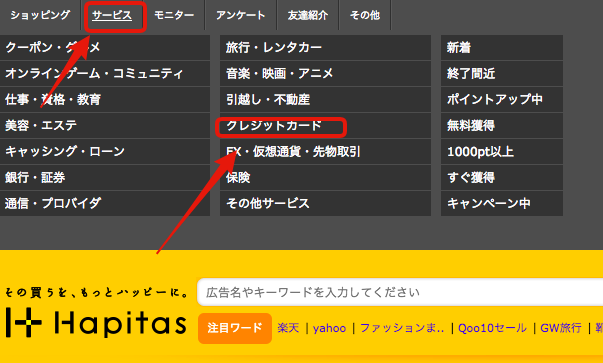The width and height of the screenshot is (603, 363).
Task: Select 美容・エステ category
Action: click(x=105, y=125)
